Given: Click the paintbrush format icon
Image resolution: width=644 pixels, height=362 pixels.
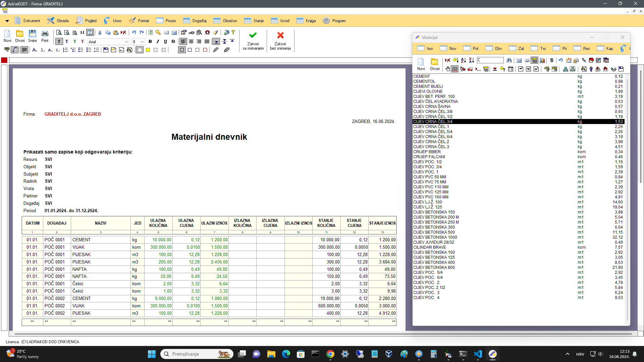Looking at the screenshot, I should pos(215,33).
